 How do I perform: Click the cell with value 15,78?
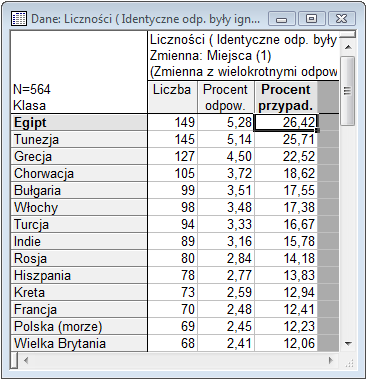click(x=286, y=242)
